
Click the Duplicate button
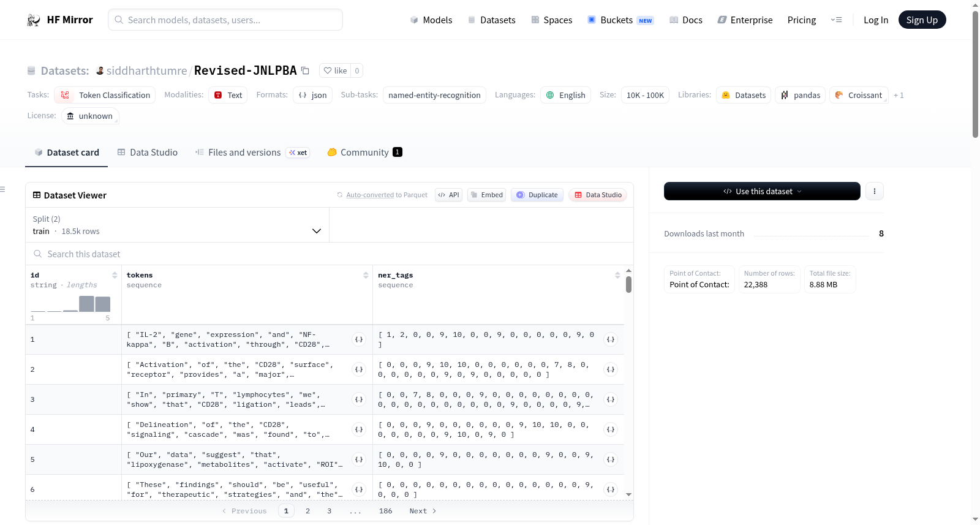(537, 195)
